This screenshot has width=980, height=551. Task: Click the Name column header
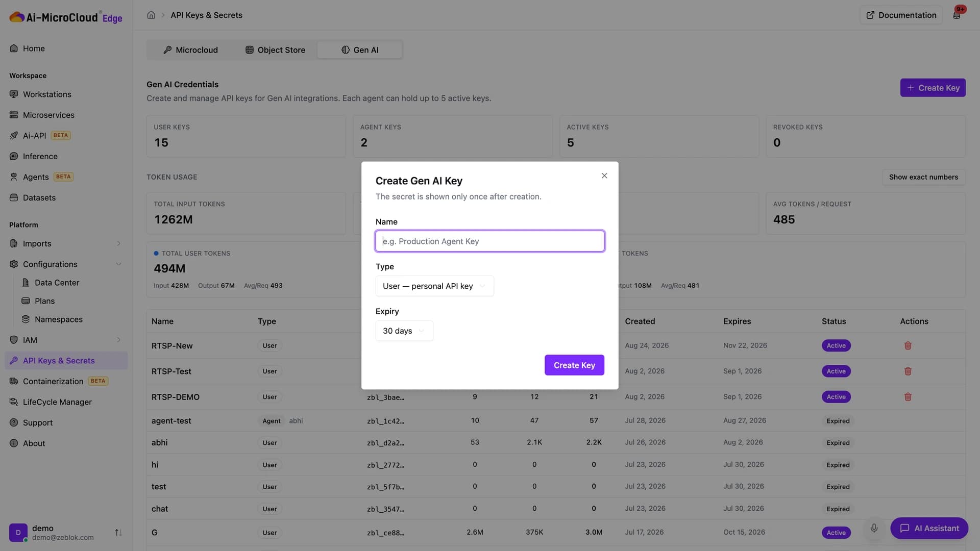click(162, 321)
